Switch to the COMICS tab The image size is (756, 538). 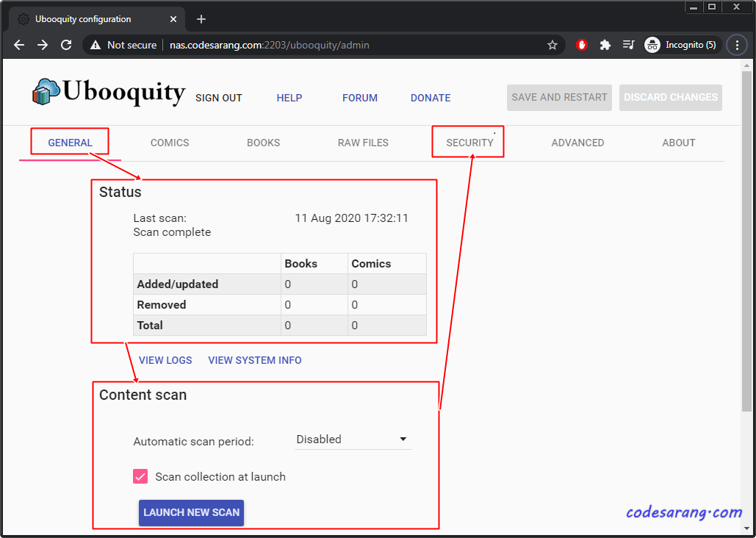click(170, 143)
